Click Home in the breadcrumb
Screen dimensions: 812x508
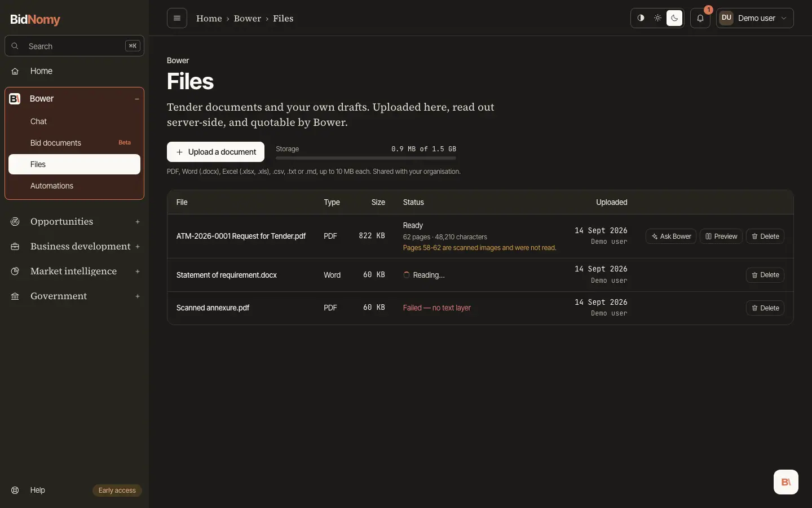[x=209, y=19]
